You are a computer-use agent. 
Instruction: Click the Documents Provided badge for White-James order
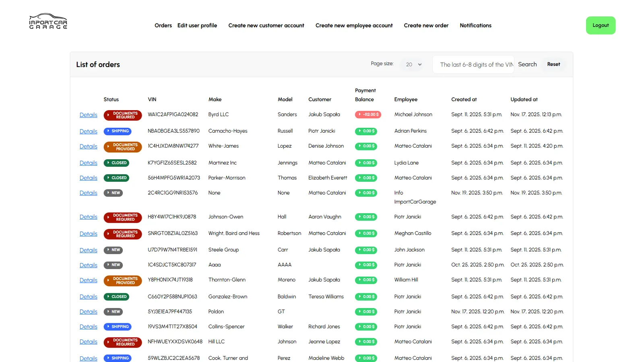coord(122,147)
